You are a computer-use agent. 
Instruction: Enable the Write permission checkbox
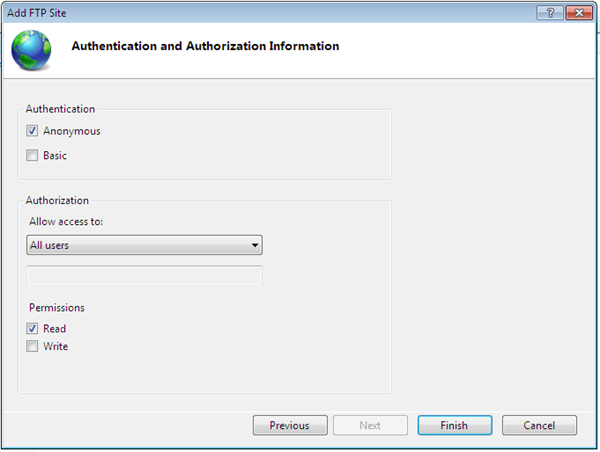click(x=33, y=347)
